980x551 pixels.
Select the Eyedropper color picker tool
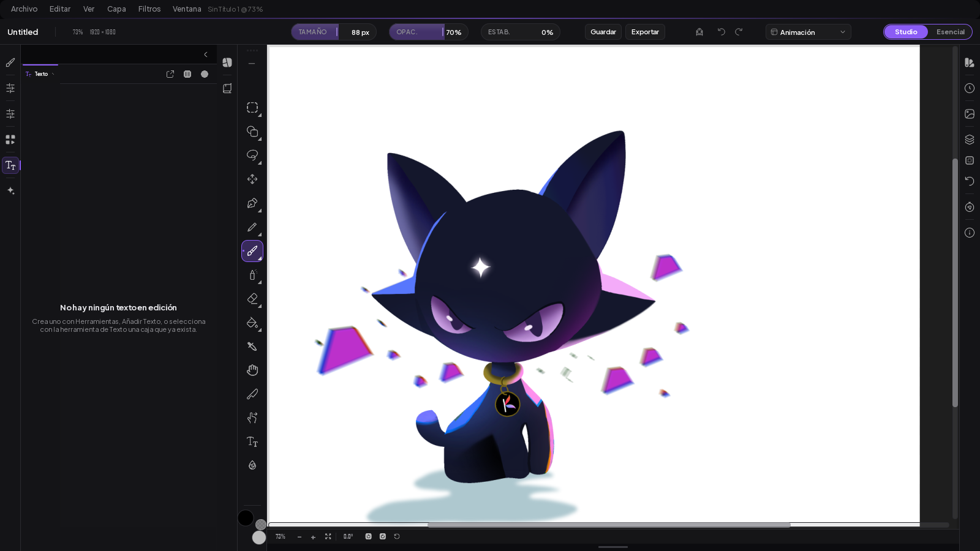click(x=252, y=347)
